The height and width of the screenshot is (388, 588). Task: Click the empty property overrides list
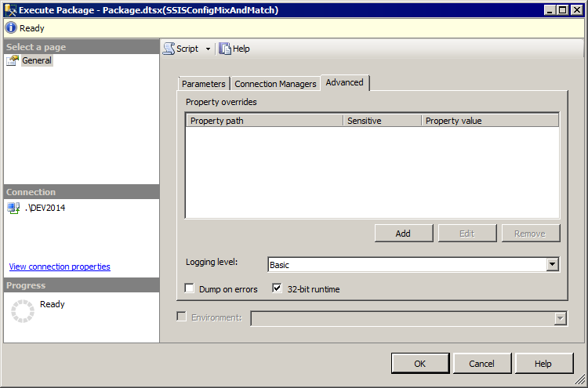coord(372,172)
